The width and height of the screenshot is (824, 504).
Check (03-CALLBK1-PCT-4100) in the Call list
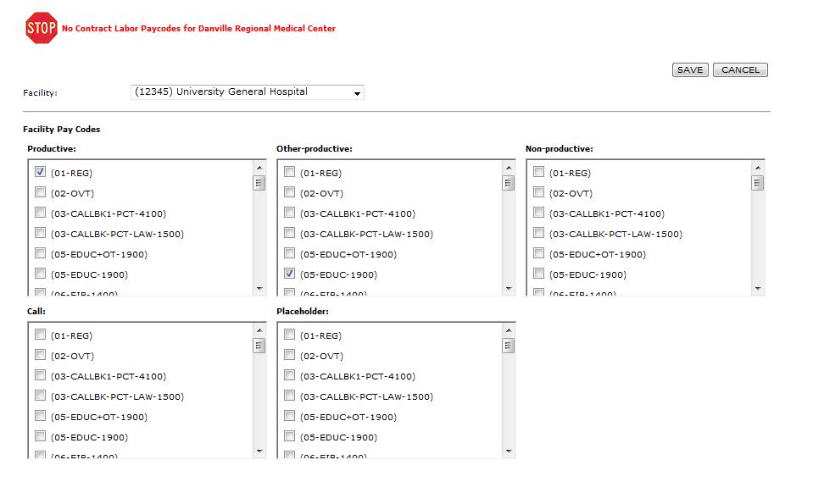pyautogui.click(x=40, y=375)
